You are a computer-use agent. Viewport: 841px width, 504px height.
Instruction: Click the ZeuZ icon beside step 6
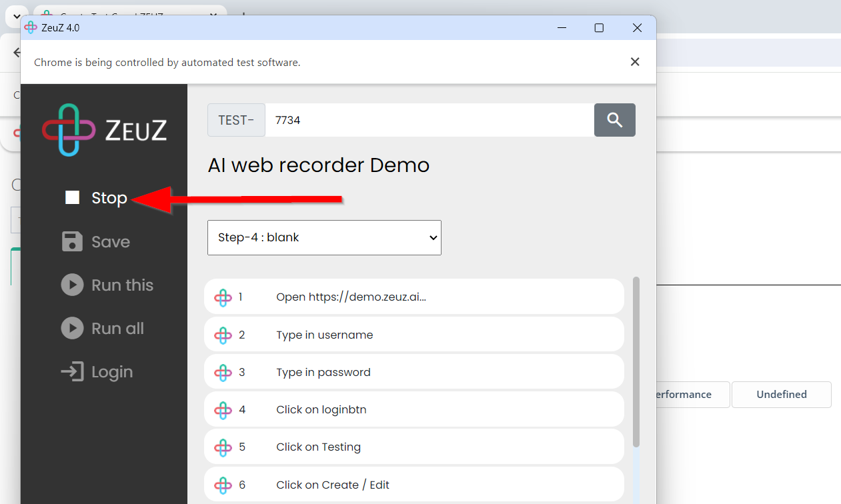coord(223,485)
